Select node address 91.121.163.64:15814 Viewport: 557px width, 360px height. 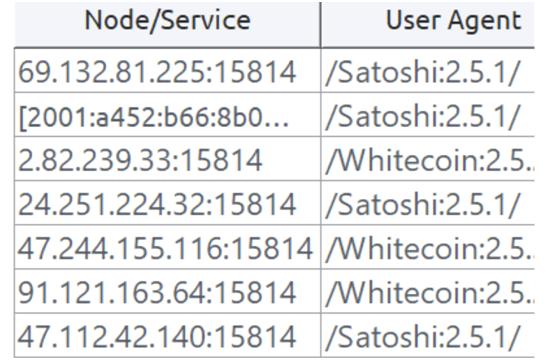[157, 293]
